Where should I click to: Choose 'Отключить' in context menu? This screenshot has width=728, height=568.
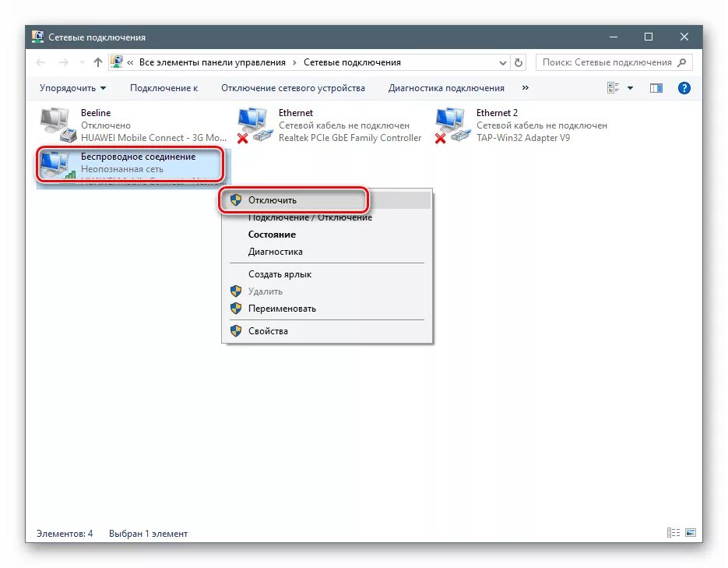point(326,200)
